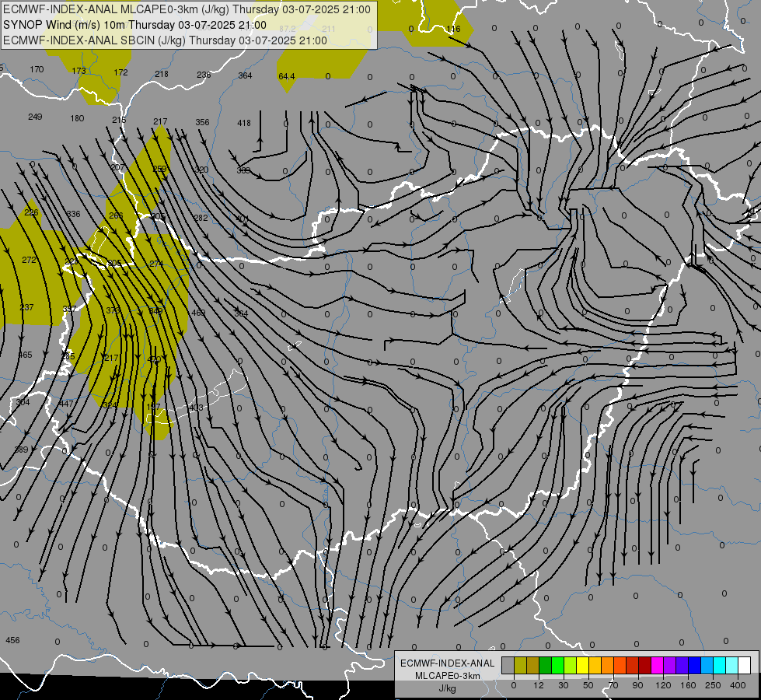Click the map value 172
761x700 pixels.
tap(120, 72)
